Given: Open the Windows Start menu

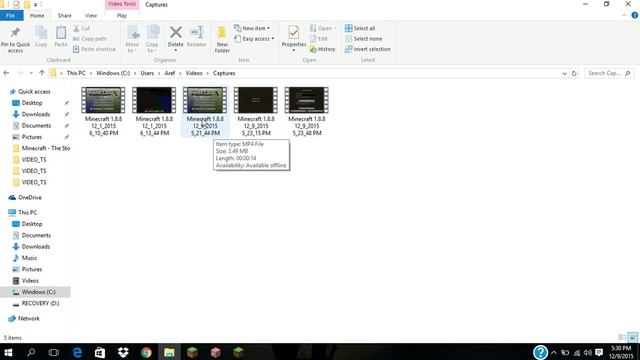Looking at the screenshot, I should coord(8,352).
